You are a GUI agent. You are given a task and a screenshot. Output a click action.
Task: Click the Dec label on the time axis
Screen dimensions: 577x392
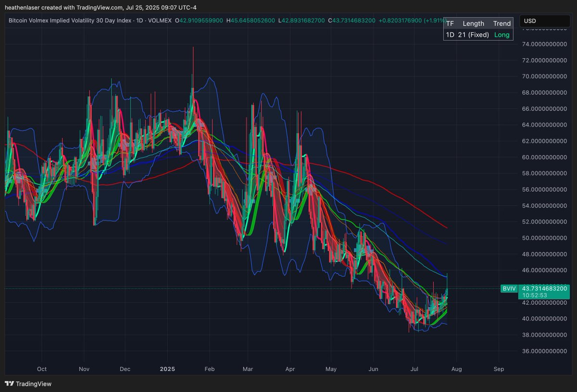(125, 369)
